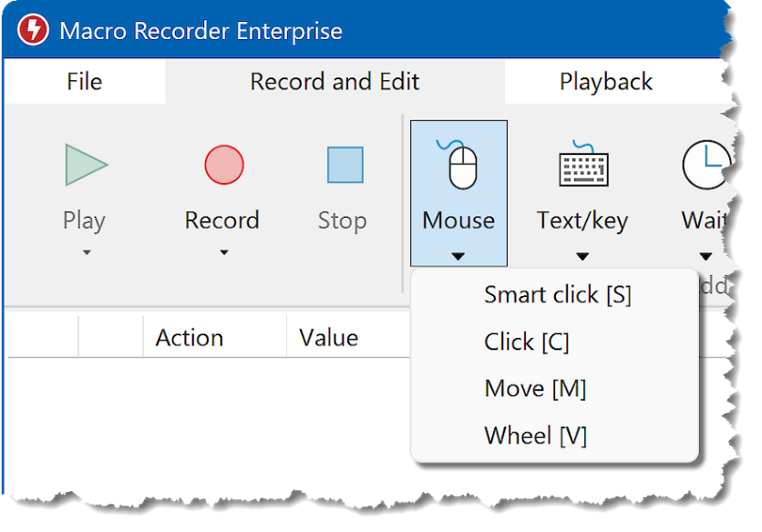Click the Value column header

pos(348,337)
